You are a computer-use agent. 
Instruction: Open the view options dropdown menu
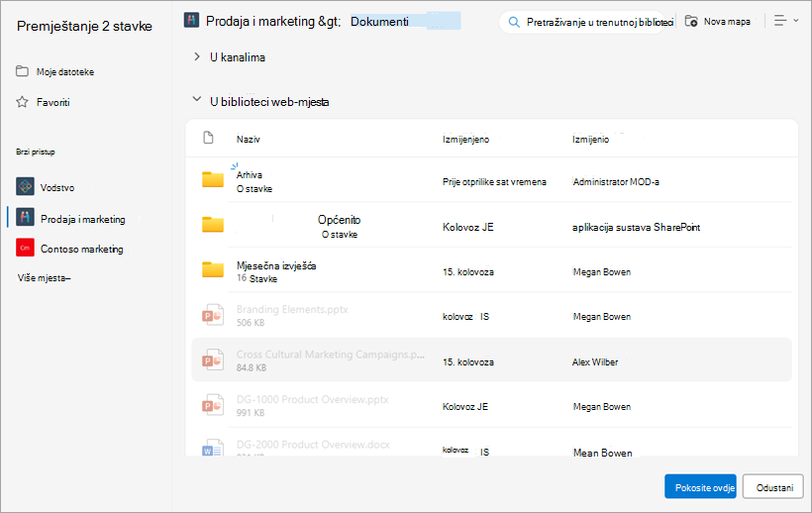(786, 21)
